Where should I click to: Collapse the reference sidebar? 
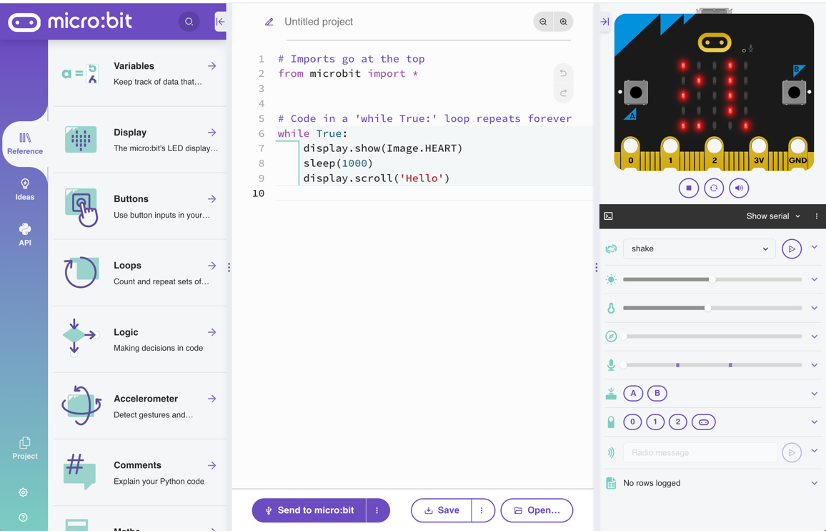(x=220, y=22)
